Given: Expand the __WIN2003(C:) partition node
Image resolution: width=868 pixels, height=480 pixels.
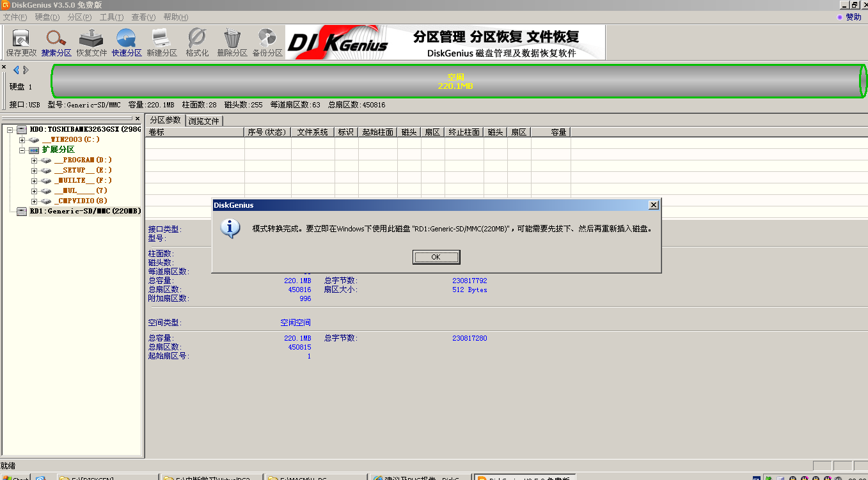Looking at the screenshot, I should click(x=22, y=139).
